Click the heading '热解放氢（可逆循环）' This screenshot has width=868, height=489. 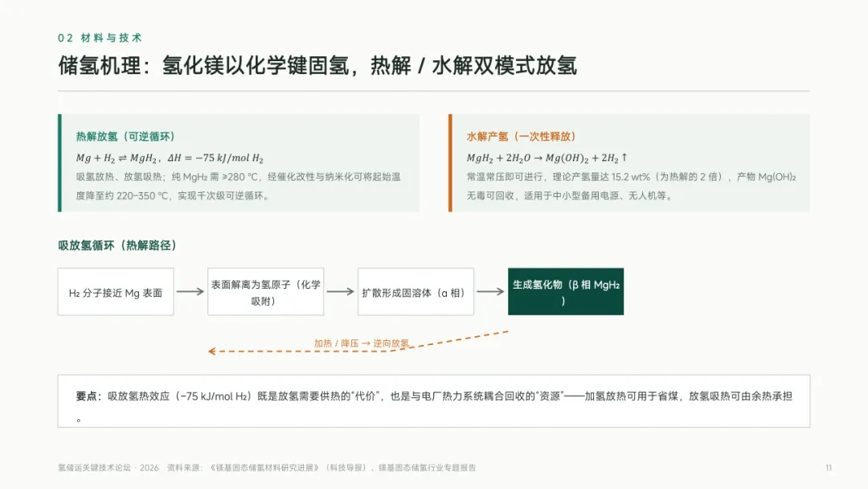125,136
